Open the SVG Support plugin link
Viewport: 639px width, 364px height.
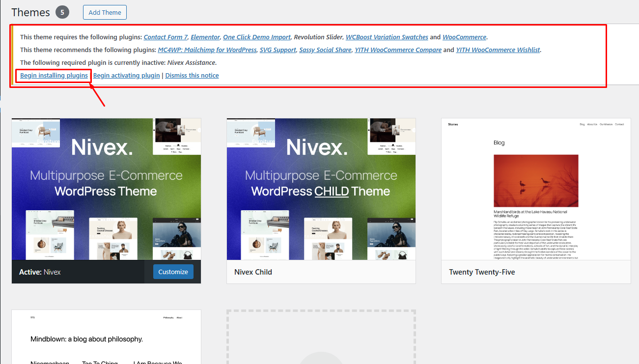click(x=278, y=50)
